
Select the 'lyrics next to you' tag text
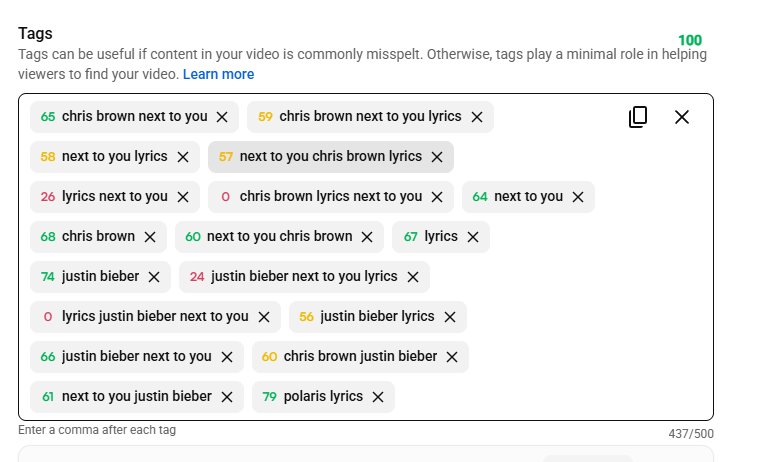pyautogui.click(x=115, y=196)
